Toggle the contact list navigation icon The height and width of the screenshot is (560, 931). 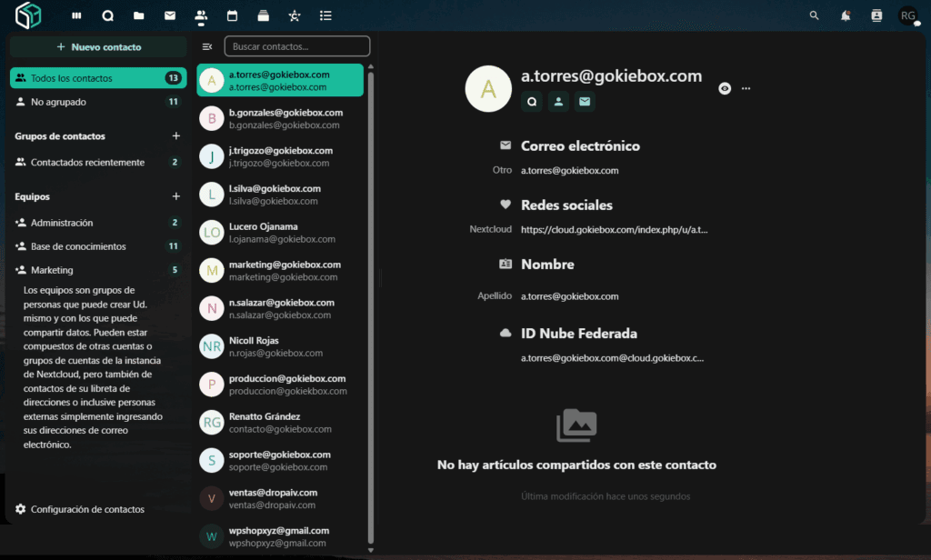coord(207,46)
